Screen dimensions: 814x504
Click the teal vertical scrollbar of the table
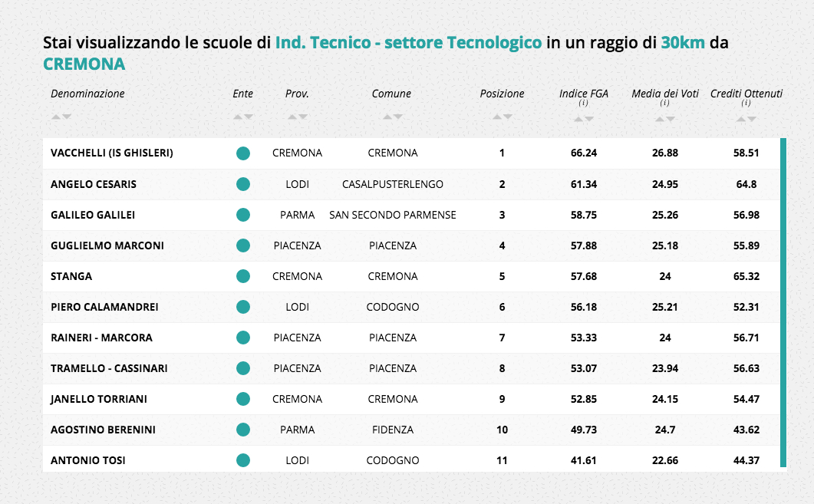pos(783,302)
